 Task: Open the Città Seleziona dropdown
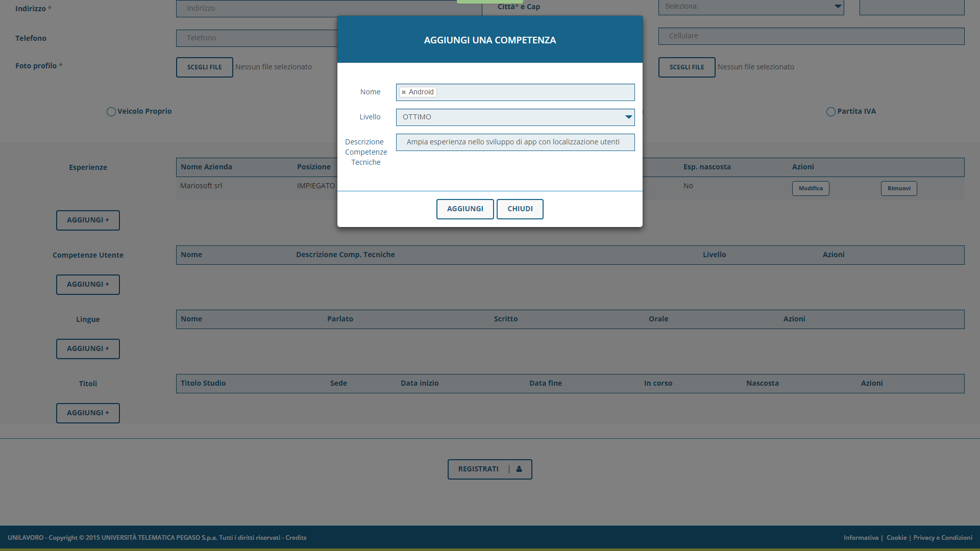[x=751, y=7]
